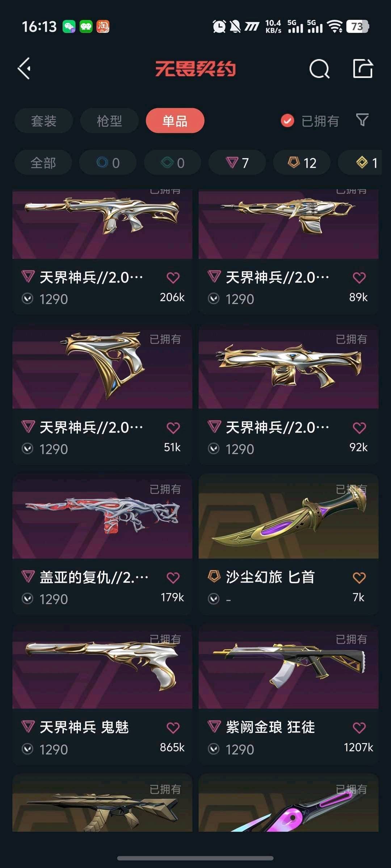Choose the 全部 filter chip

click(43, 163)
